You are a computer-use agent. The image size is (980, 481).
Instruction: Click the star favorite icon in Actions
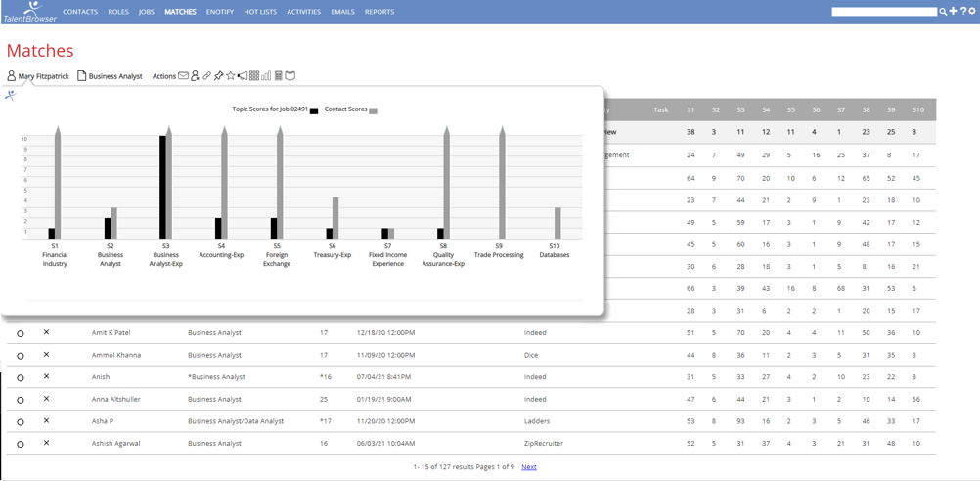231,76
